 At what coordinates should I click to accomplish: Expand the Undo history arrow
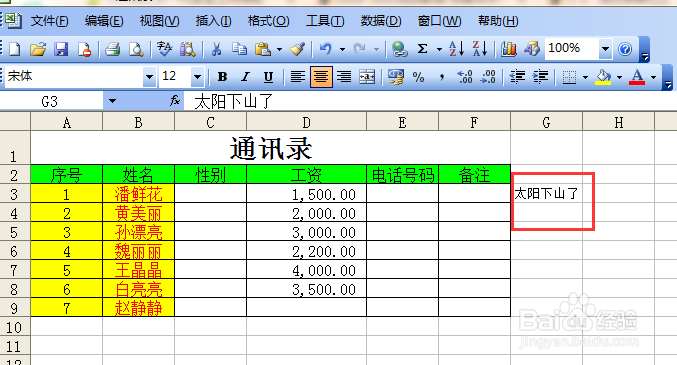[342, 49]
